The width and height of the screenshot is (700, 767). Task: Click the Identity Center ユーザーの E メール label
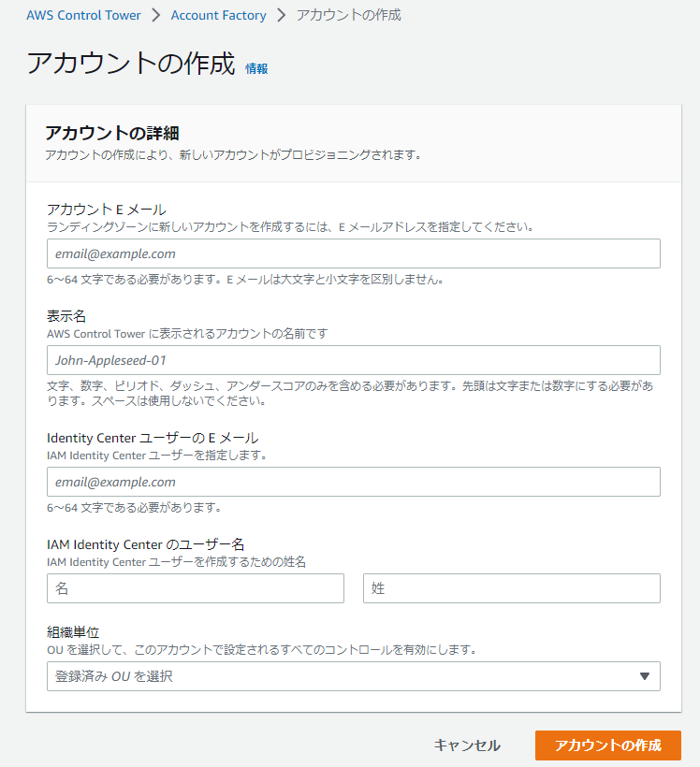(x=153, y=438)
